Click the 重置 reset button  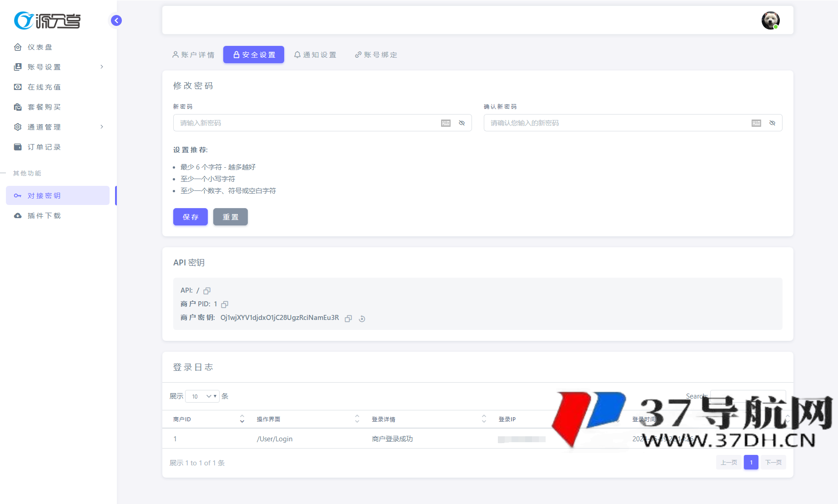(x=230, y=217)
